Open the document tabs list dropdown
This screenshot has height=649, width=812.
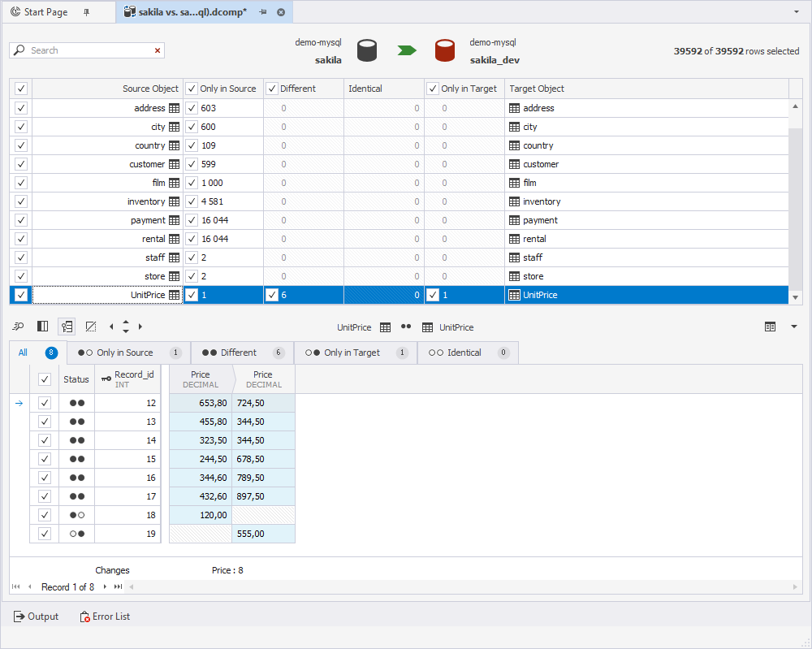797,12
